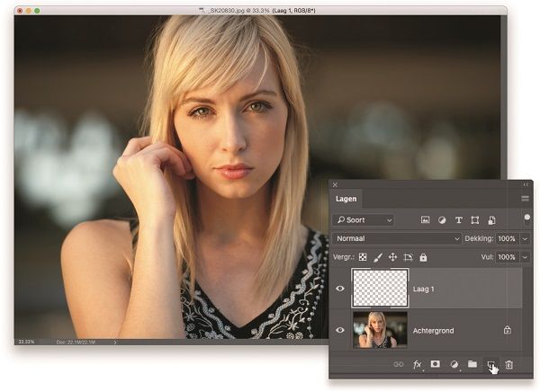Lock transparent pixels checkerboard icon
The height and width of the screenshot is (392, 540).
[x=363, y=257]
